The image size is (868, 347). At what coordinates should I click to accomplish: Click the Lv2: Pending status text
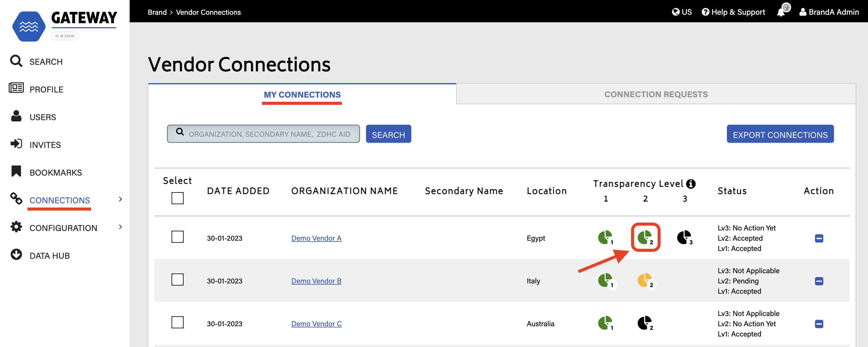[x=738, y=281]
